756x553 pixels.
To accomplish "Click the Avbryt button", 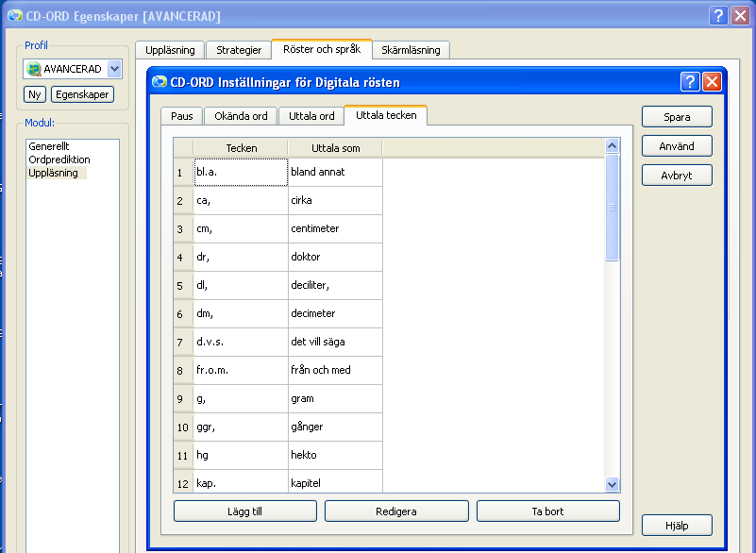I will pos(677,176).
